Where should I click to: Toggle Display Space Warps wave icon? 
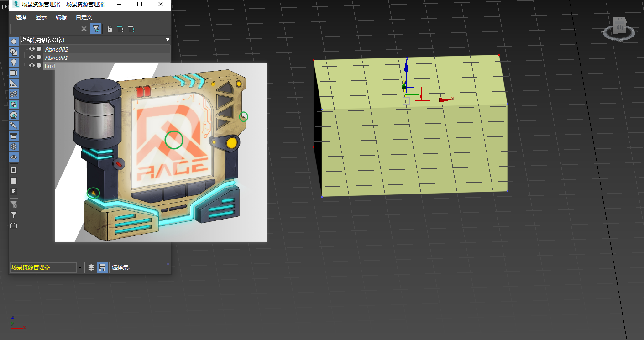point(14,94)
